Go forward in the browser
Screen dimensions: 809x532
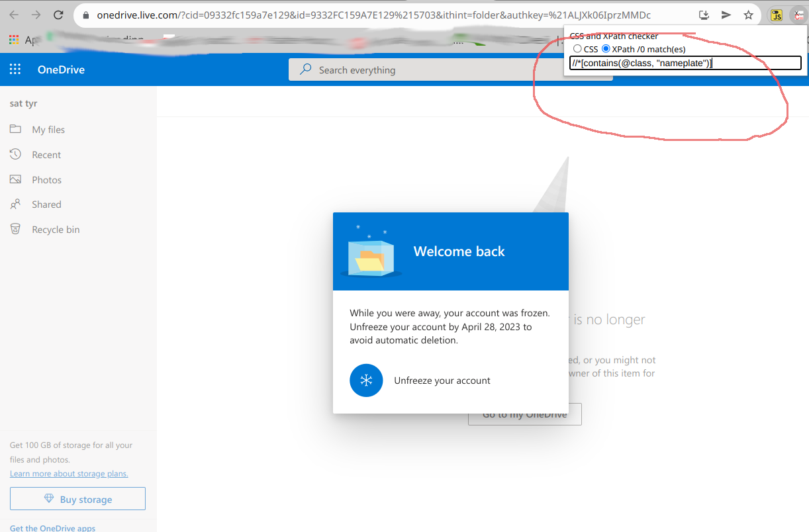36,15
